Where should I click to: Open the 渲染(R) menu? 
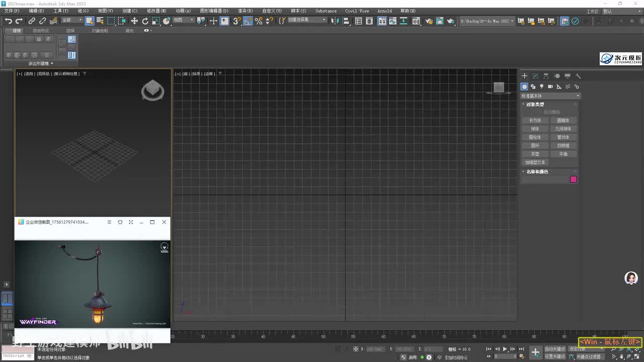click(245, 11)
